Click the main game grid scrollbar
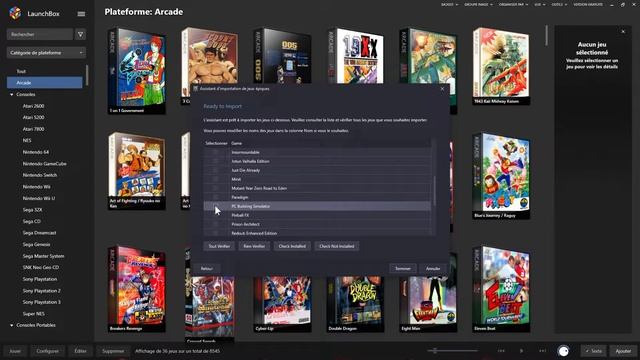This screenshot has height=360, width=640. [x=546, y=36]
